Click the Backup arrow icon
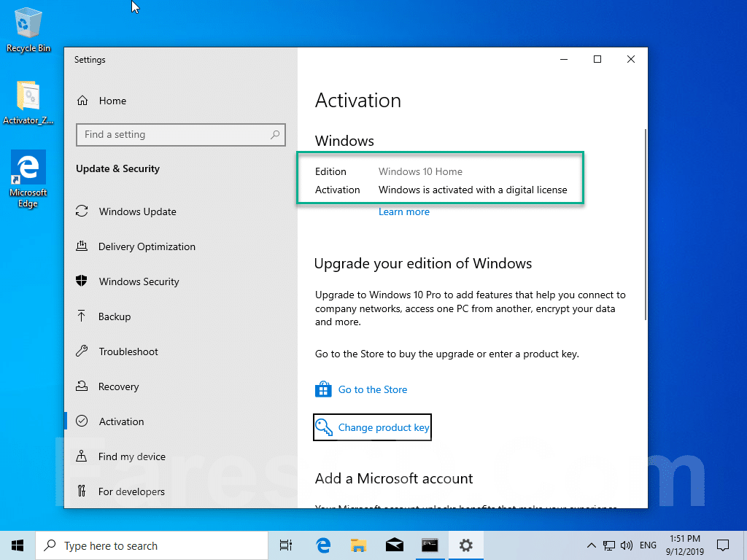 tap(82, 316)
